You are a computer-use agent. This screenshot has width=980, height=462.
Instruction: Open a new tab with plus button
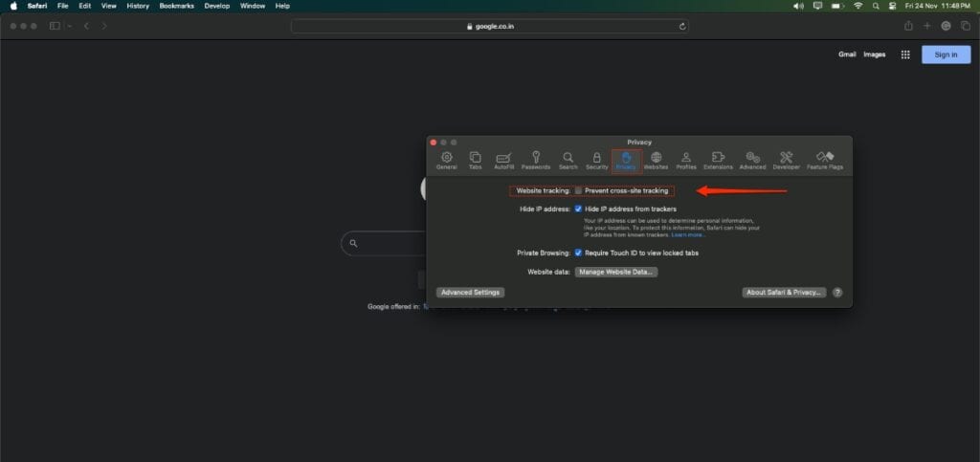[926, 26]
